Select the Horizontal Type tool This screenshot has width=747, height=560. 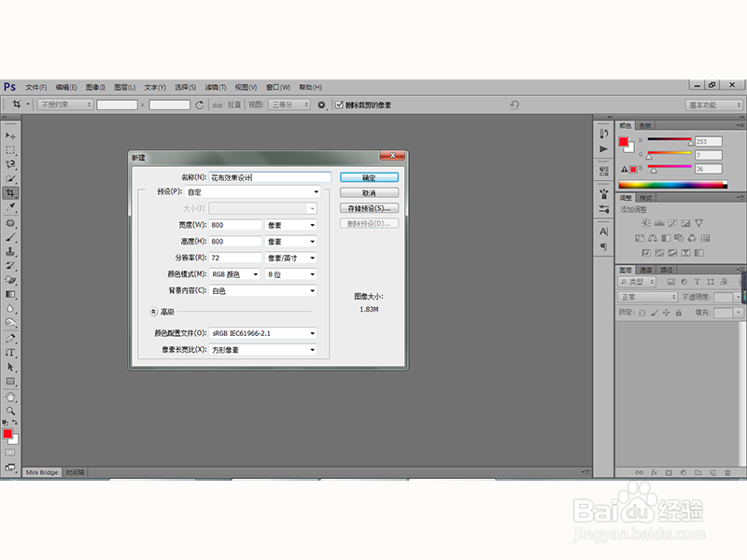(x=10, y=353)
